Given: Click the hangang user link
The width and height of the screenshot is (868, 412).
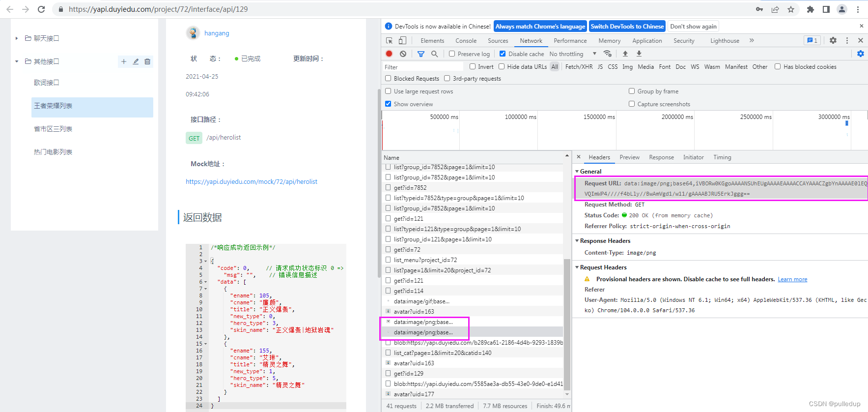Looking at the screenshot, I should pyautogui.click(x=217, y=33).
